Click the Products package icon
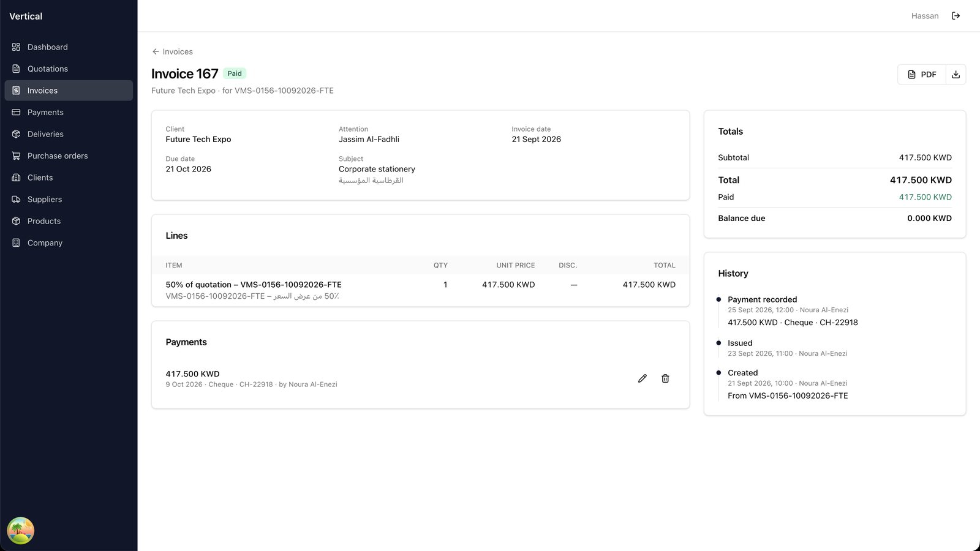980x551 pixels. (16, 221)
